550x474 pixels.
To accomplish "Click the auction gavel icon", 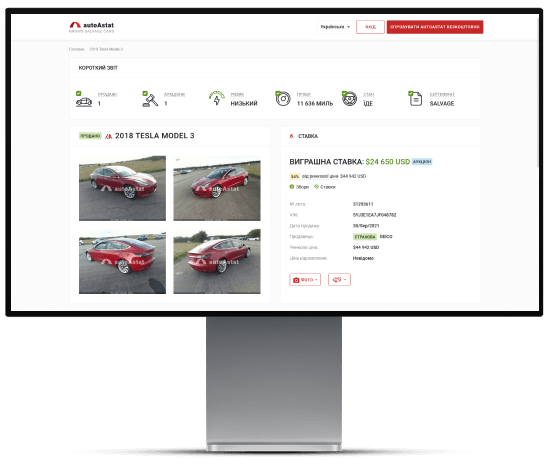I will (x=150, y=100).
